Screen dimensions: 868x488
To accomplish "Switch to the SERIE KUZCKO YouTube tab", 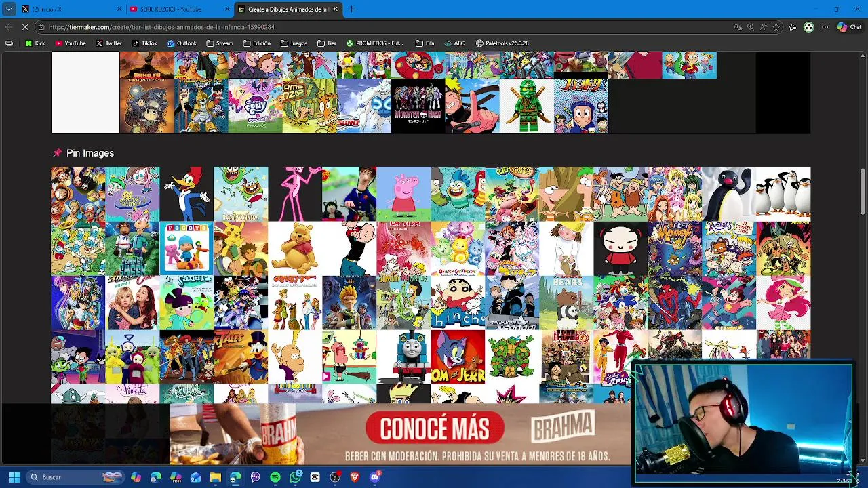I will pos(178,9).
